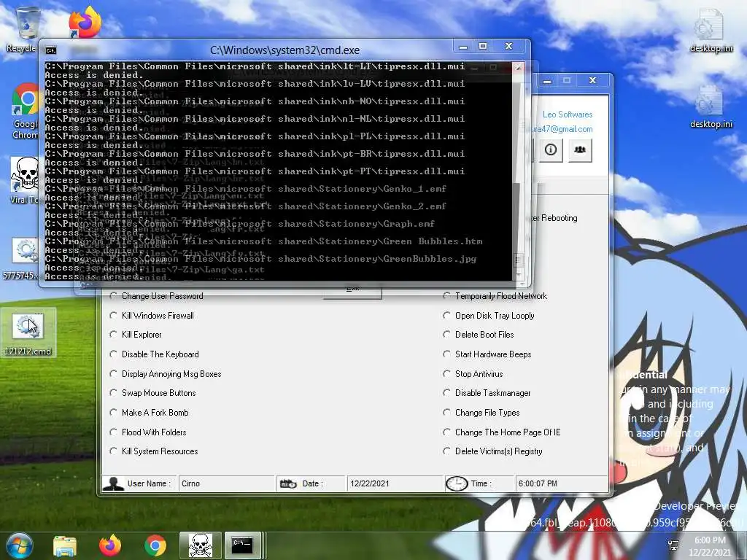Screen dimensions: 747x560
Task: Select Open Disk Tray Looply option
Action: coord(489,316)
